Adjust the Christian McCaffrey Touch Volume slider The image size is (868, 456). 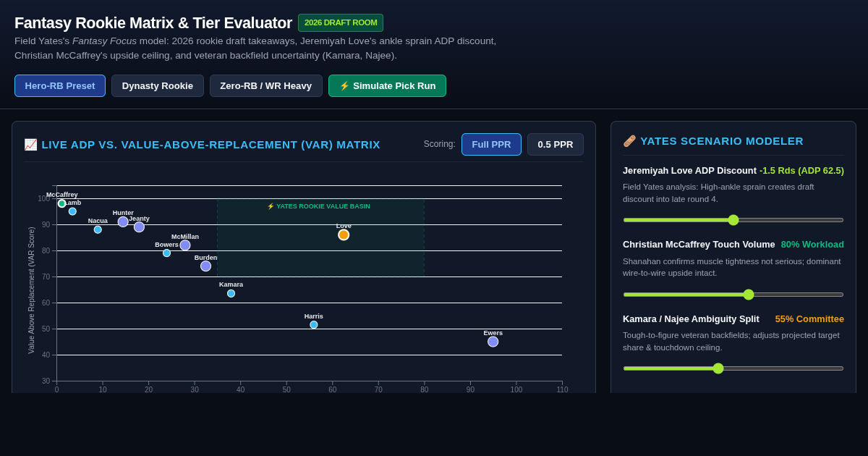(733, 295)
